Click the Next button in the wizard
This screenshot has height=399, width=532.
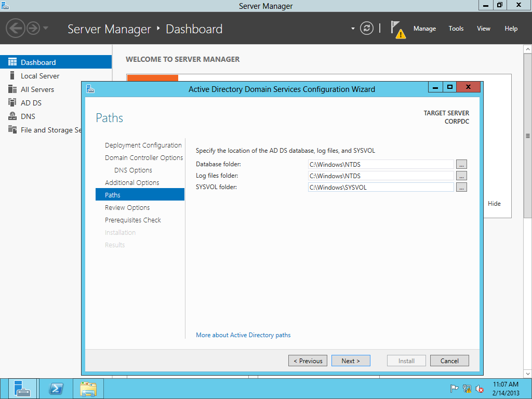351,361
